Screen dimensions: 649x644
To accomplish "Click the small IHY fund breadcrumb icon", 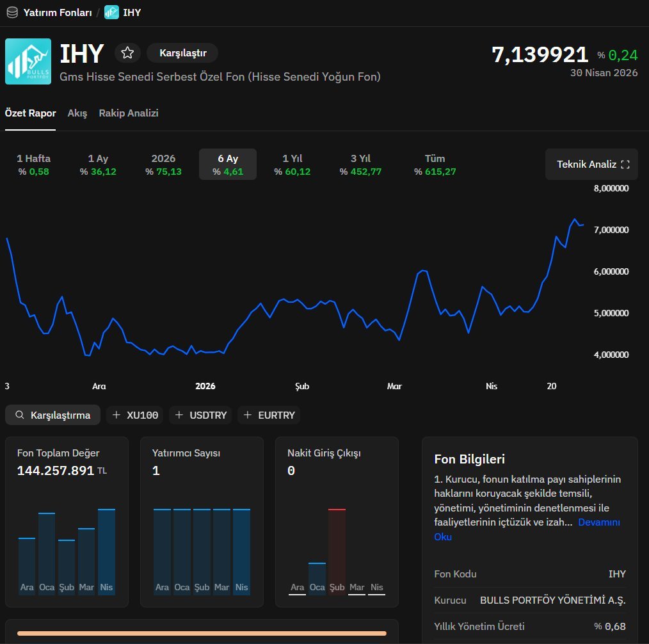I will 111,12.
